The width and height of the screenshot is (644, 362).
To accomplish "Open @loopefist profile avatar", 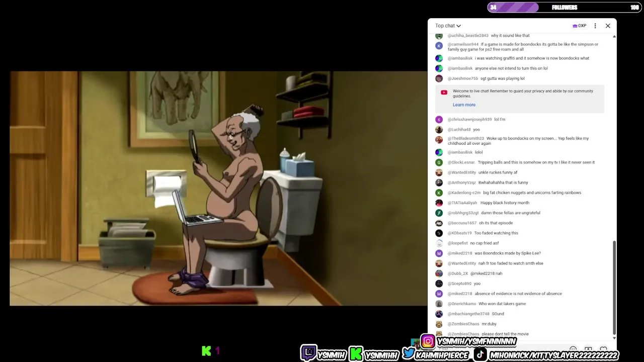I will (x=439, y=243).
